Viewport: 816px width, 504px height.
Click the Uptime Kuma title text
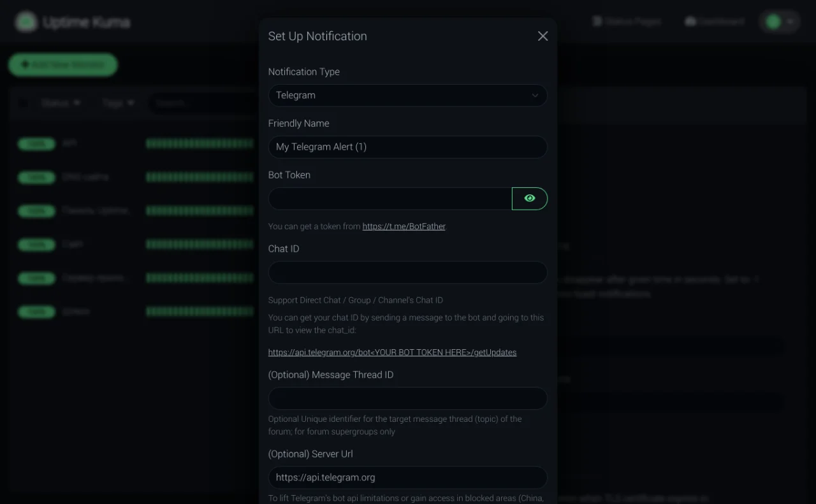pos(87,22)
